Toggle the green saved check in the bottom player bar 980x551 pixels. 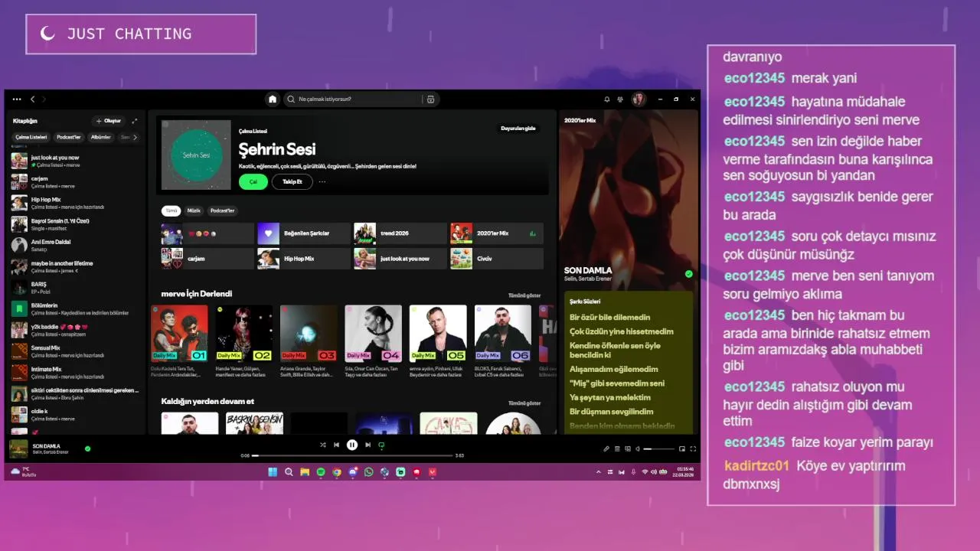[x=87, y=448]
